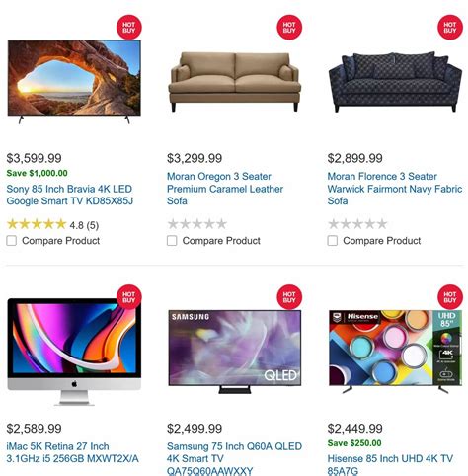Open Hisense 85 Inch UHD 4K TV link

tap(390, 464)
